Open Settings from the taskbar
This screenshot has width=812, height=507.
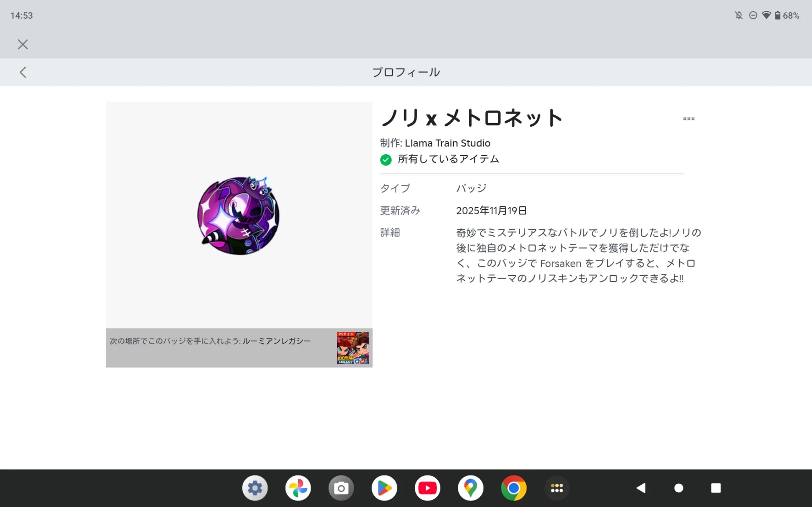pos(255,488)
